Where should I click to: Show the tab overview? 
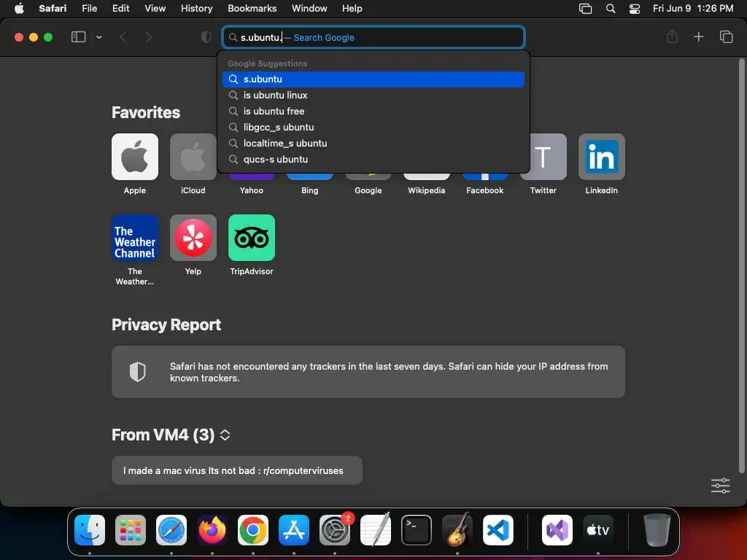click(x=726, y=36)
